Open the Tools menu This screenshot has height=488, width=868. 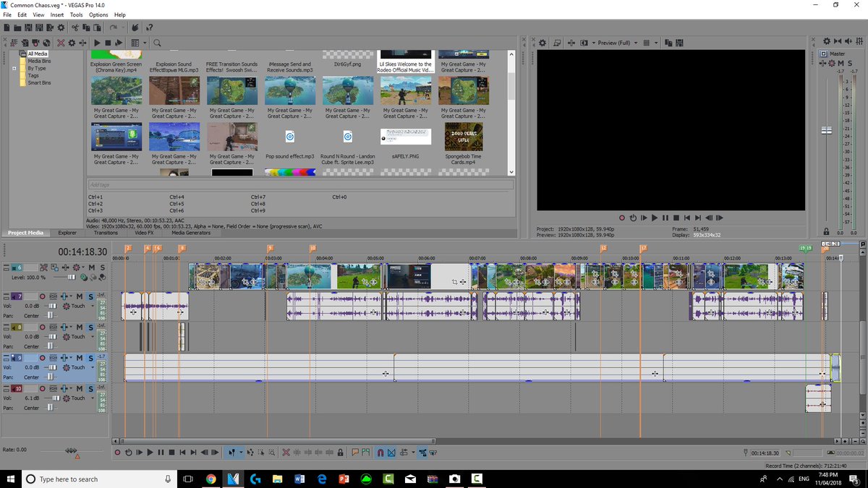click(76, 14)
